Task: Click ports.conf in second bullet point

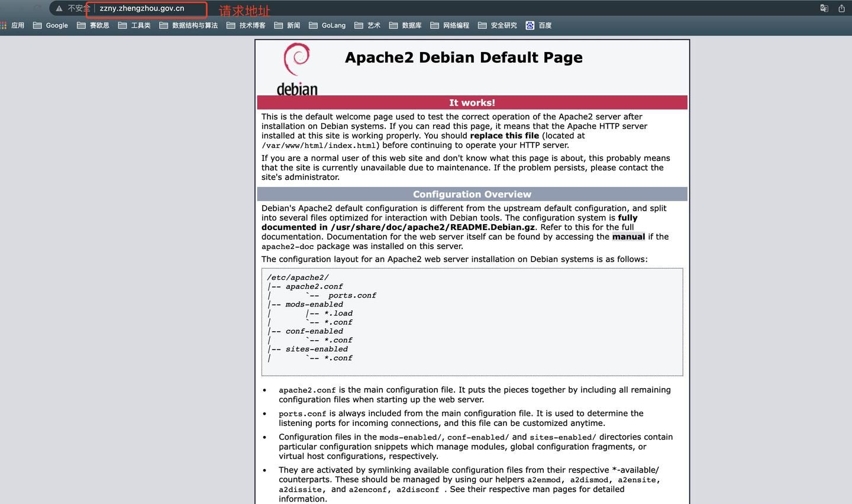Action: click(x=302, y=414)
